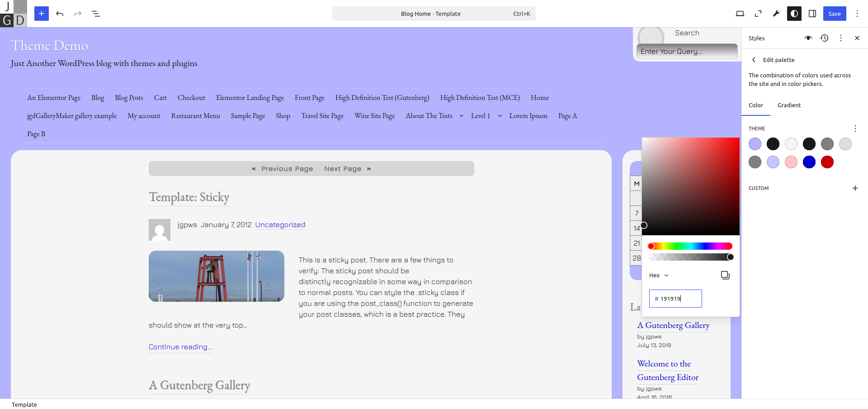Open the document overview list view
868x409 pixels.
click(x=96, y=14)
